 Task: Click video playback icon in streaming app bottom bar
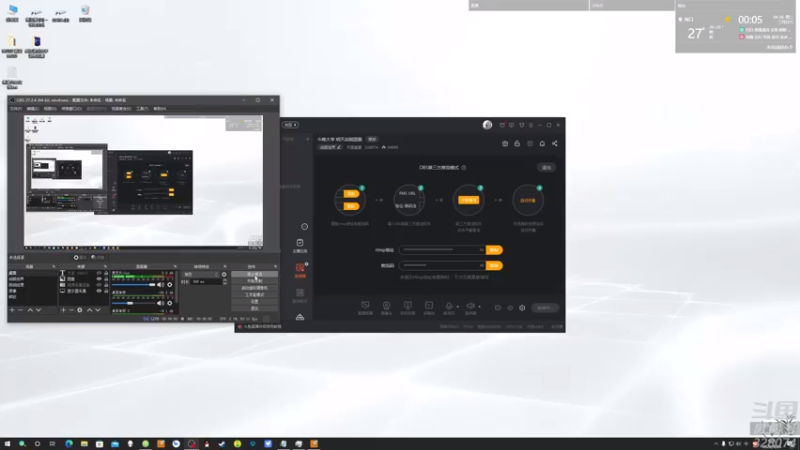[429, 306]
